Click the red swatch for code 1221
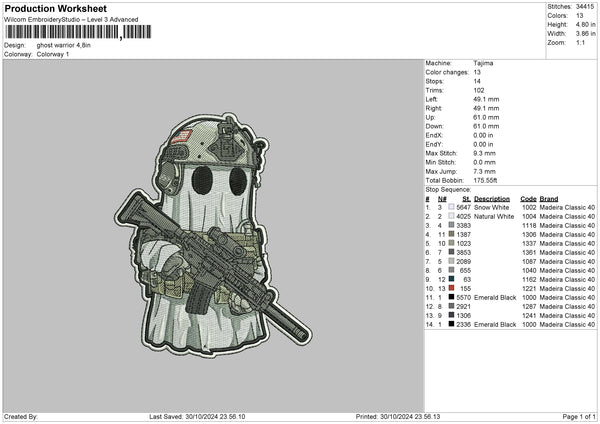 (452, 288)
